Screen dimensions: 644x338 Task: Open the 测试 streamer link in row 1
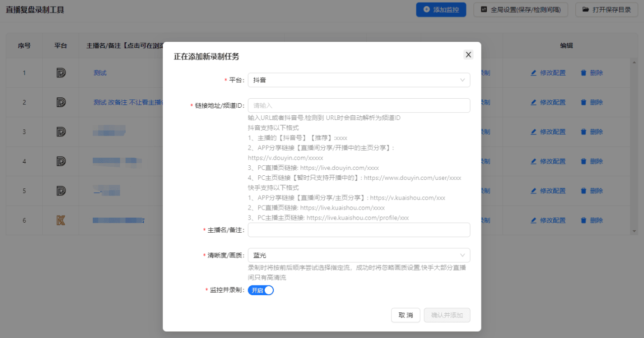tap(100, 73)
